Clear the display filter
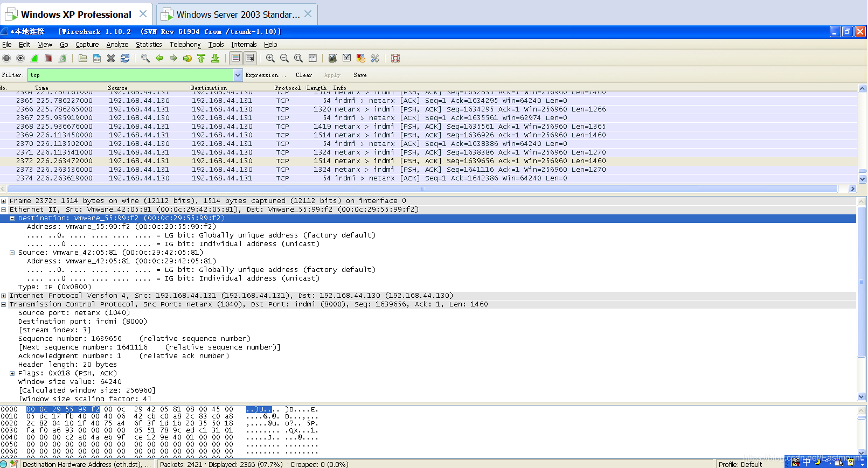Screen dimensions: 868x468 [x=304, y=75]
